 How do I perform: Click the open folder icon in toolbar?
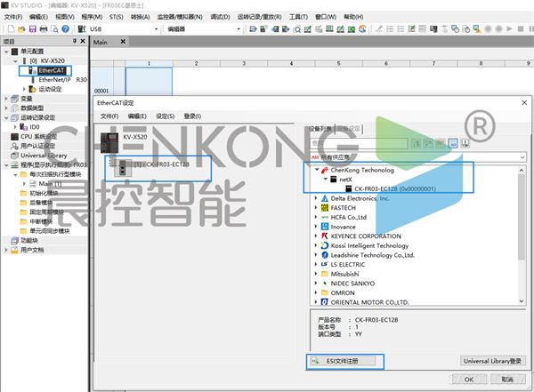coord(19,28)
